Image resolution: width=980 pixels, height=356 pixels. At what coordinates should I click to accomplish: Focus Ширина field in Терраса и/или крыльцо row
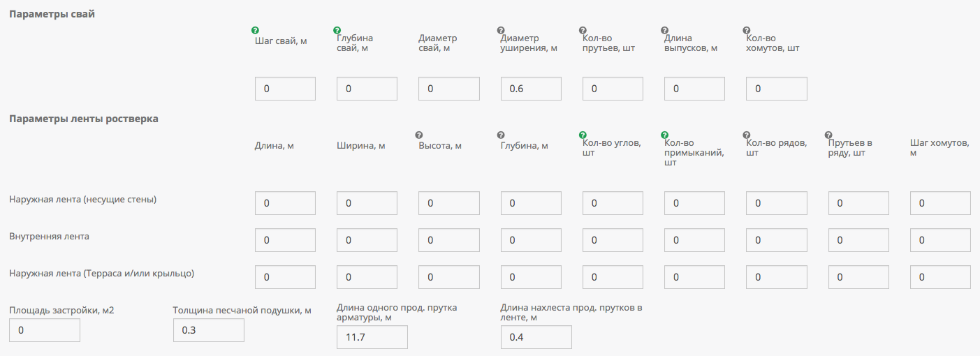[x=367, y=277]
